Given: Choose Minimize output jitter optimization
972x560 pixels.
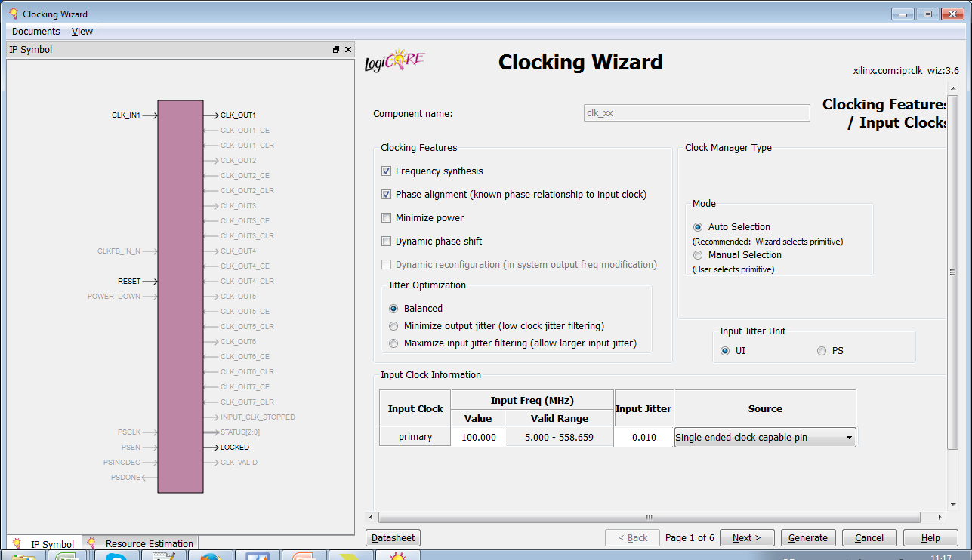Looking at the screenshot, I should (393, 326).
